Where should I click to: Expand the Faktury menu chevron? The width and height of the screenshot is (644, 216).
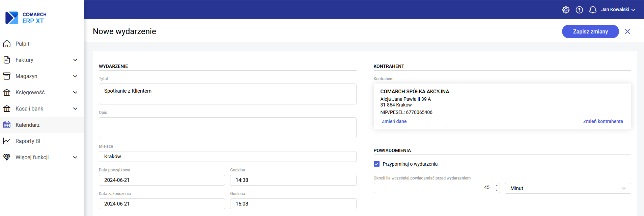(x=75, y=60)
